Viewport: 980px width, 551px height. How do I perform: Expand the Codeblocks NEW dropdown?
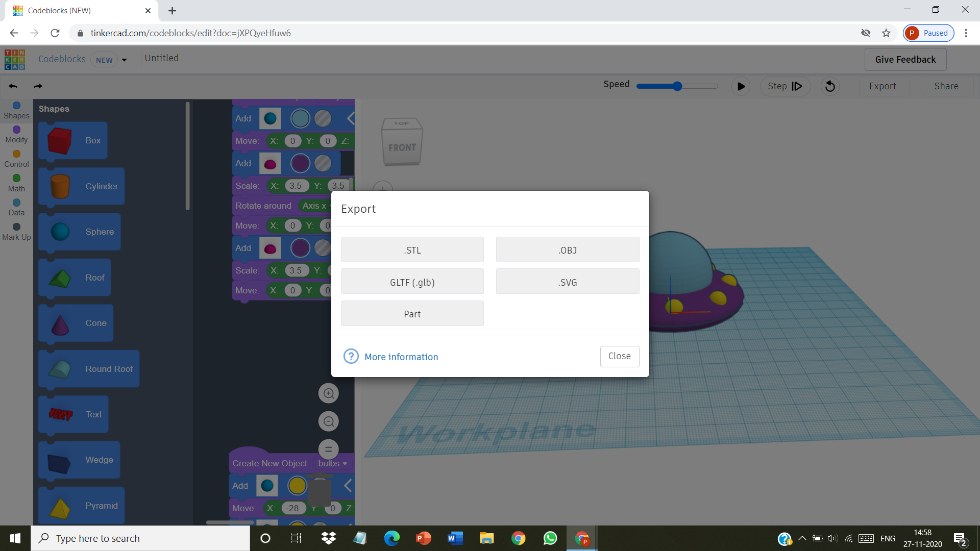click(124, 60)
